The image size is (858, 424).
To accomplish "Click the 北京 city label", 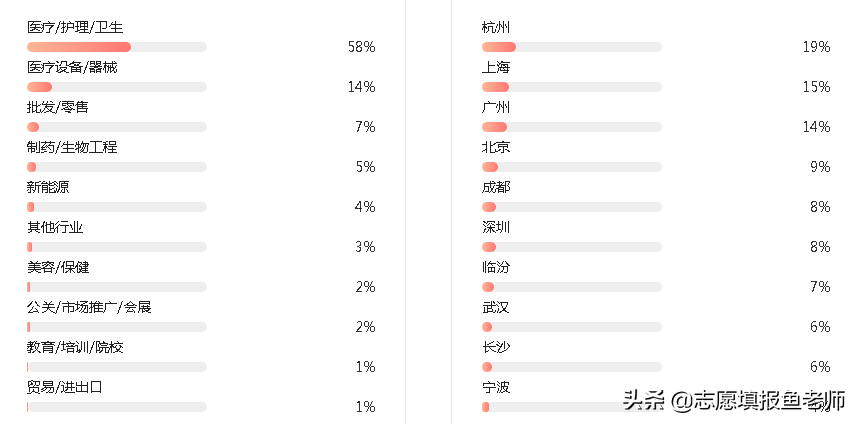I will [x=496, y=147].
